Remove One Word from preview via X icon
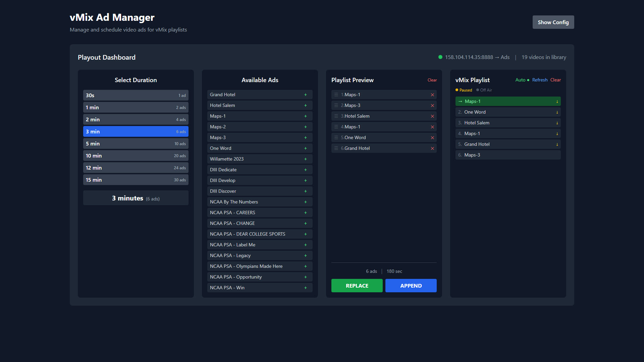Screen dimensions: 644x362 pos(432,137)
